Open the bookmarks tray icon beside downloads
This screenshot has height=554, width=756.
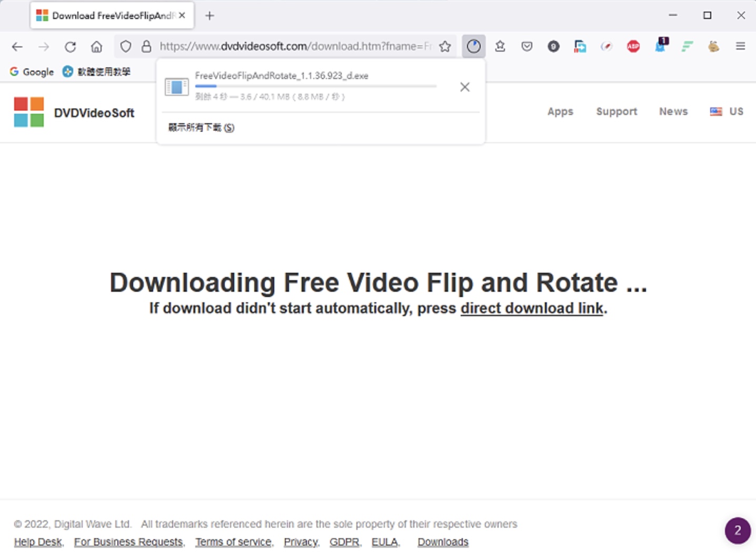click(500, 46)
